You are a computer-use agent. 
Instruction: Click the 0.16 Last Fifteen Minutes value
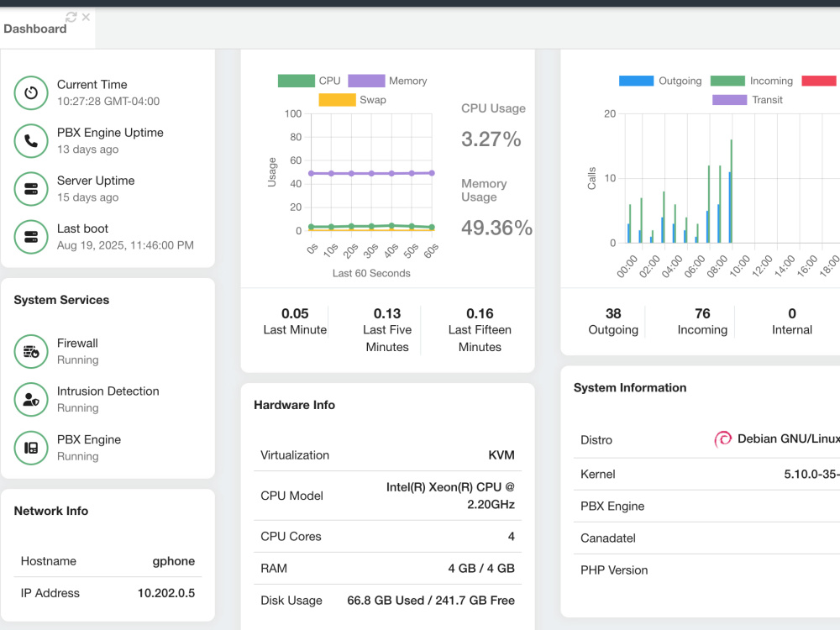click(480, 313)
